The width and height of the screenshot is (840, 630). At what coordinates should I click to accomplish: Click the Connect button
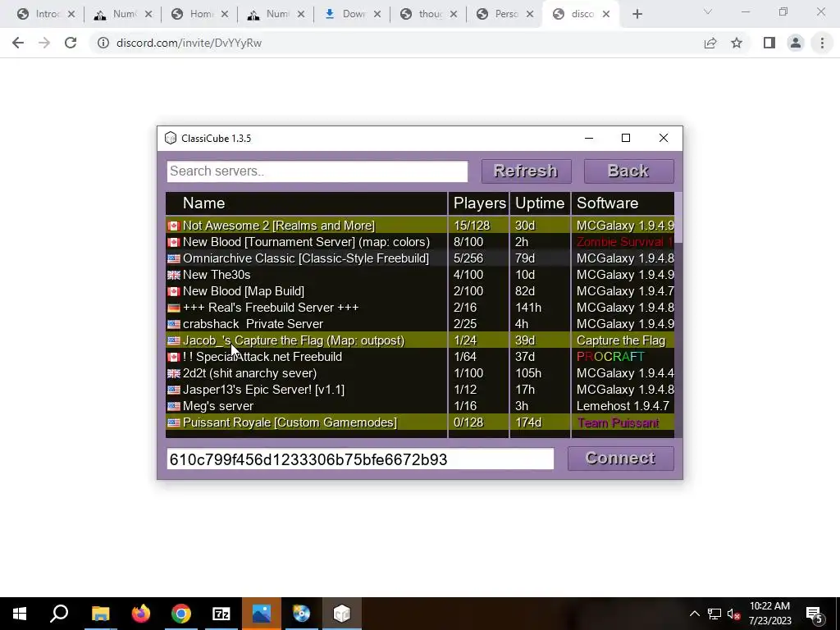point(620,459)
